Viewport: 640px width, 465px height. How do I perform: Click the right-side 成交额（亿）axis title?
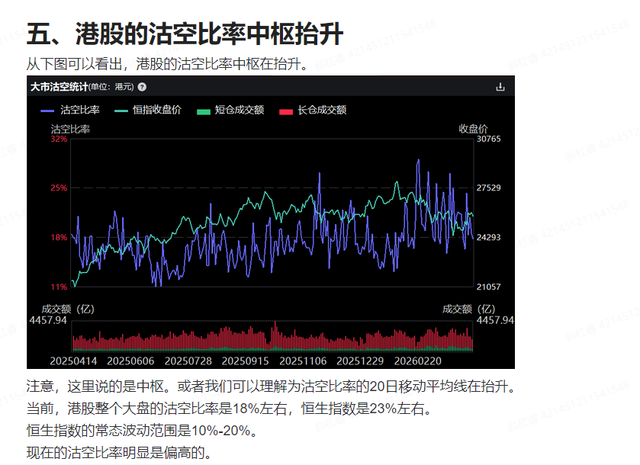click(x=469, y=309)
